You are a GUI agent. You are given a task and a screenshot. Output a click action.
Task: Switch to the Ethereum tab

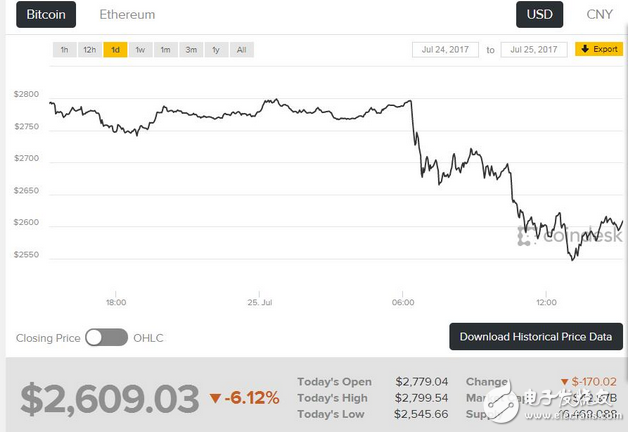pos(127,16)
